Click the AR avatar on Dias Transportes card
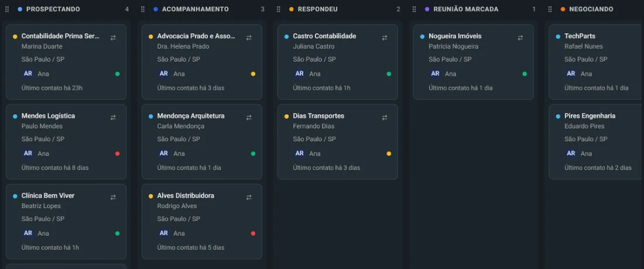 [x=299, y=154]
